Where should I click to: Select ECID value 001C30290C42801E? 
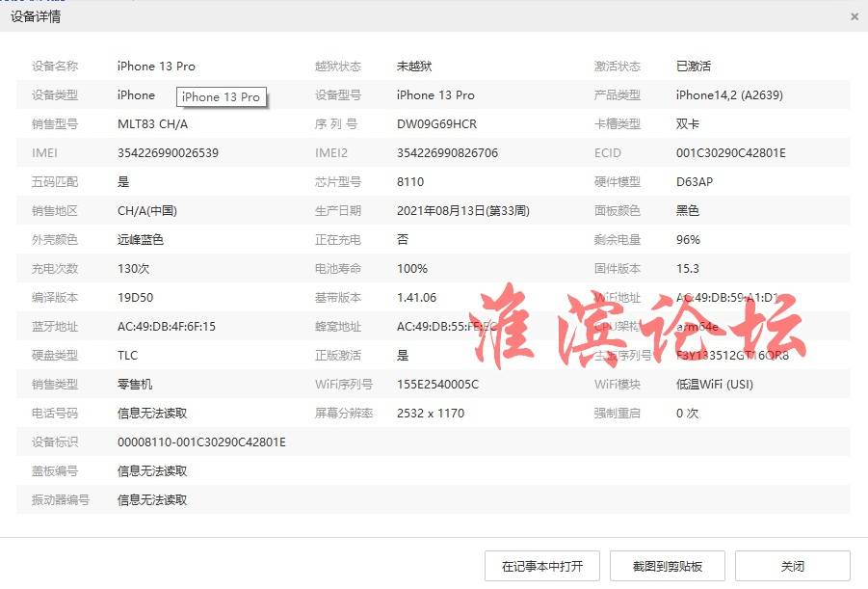[730, 153]
